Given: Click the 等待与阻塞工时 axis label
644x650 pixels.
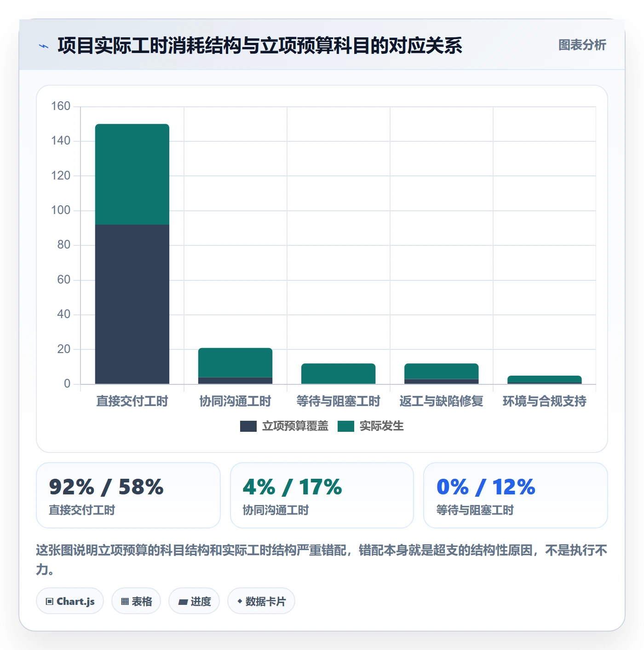Looking at the screenshot, I should (x=338, y=401).
